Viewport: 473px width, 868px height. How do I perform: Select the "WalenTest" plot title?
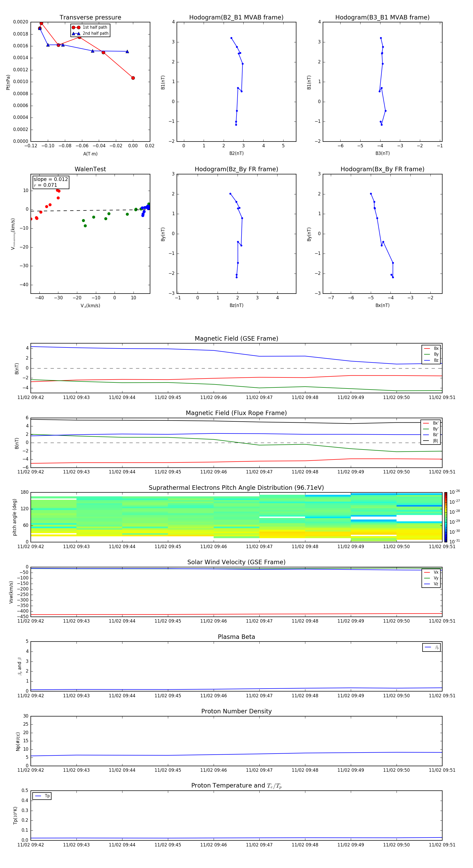[90, 169]
